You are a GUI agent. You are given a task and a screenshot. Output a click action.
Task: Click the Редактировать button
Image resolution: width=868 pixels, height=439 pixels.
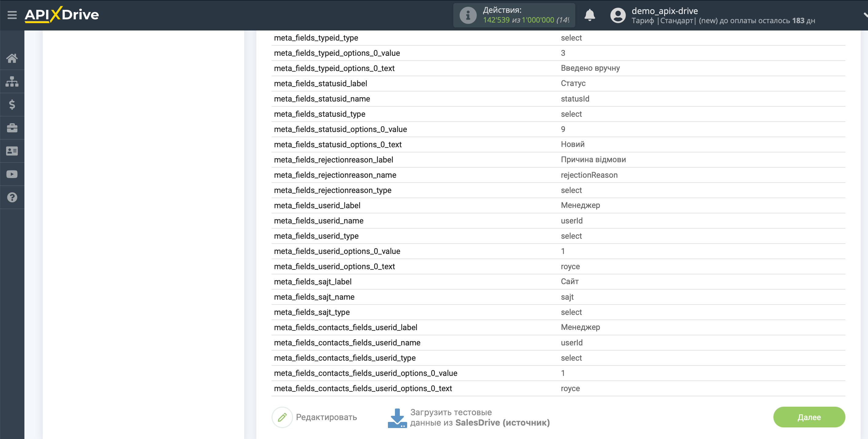314,417
